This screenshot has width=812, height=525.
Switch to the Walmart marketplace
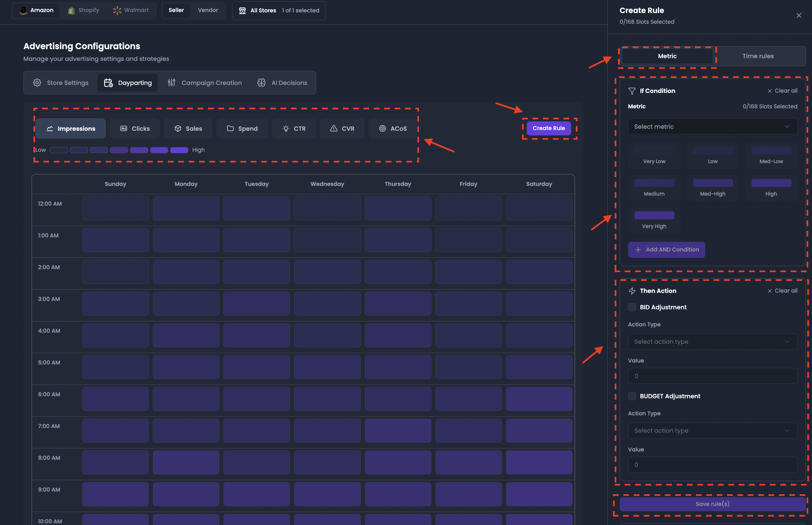pos(131,10)
